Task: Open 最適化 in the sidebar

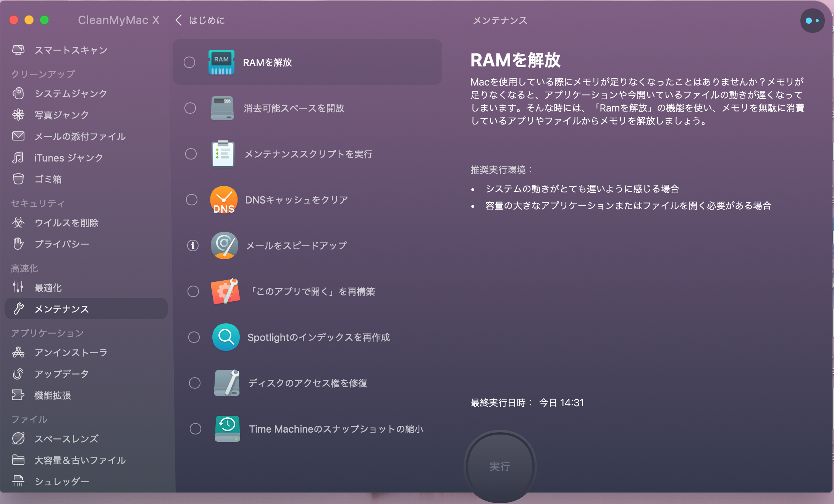Action: pos(86,287)
